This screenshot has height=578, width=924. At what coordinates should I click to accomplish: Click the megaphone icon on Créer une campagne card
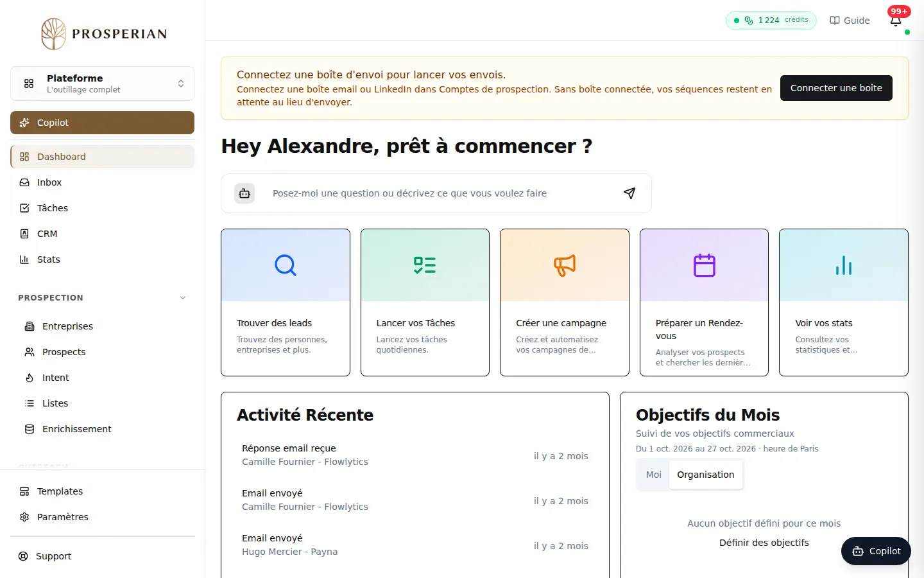point(565,265)
